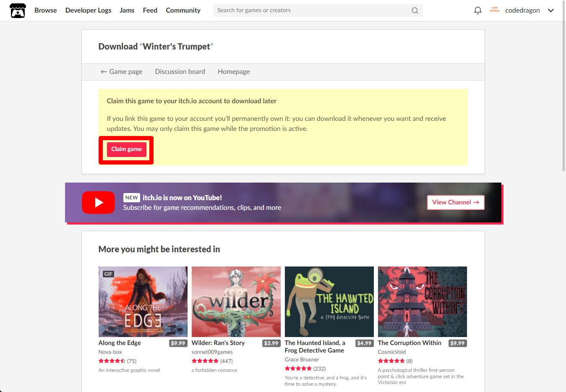
Task: Open CosmicVoid creator page
Action: pyautogui.click(x=391, y=352)
